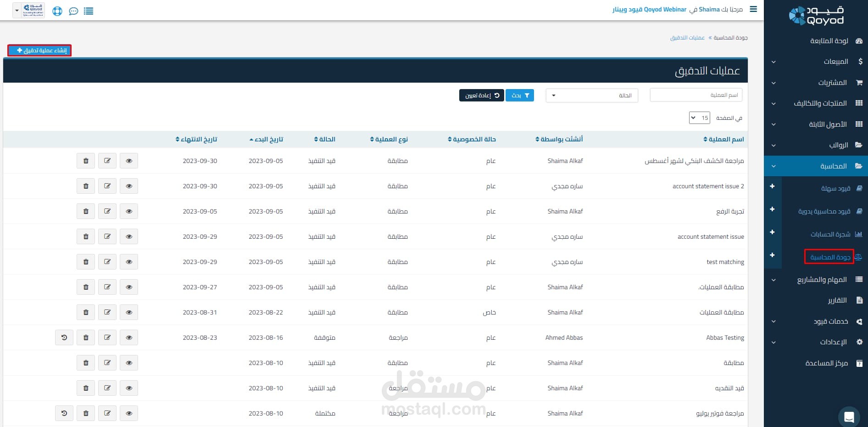Viewport: 868px width, 427px height.
Task: Open the 'الحالة' status filter dropdown
Action: tap(592, 96)
